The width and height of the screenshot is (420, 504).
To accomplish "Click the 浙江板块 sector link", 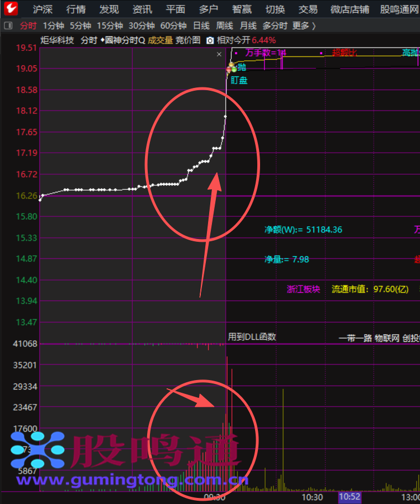I will pos(303,289).
